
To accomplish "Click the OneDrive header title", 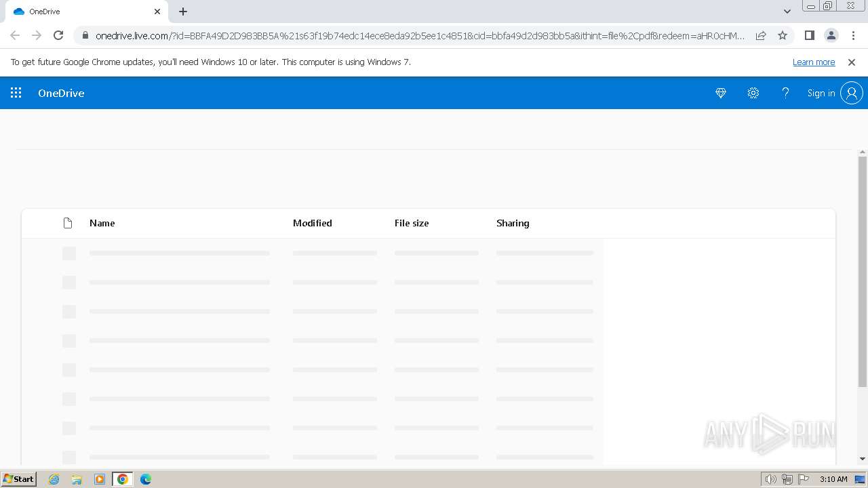I will pos(61,93).
